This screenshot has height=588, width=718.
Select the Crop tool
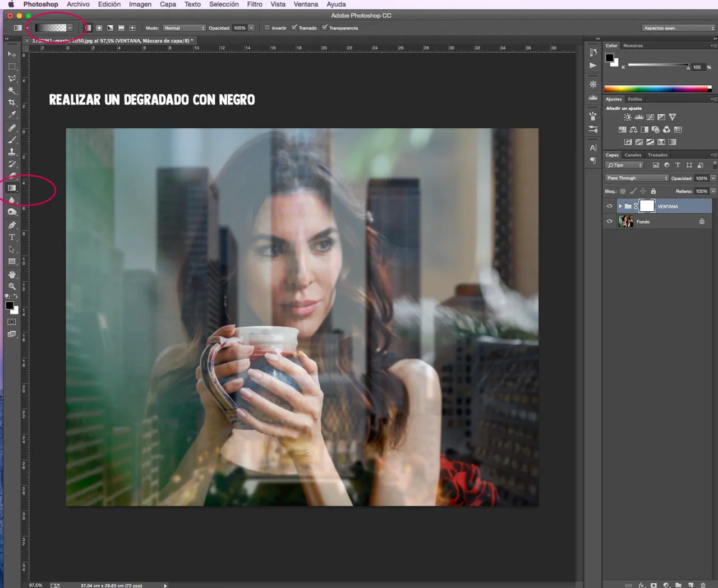point(12,103)
